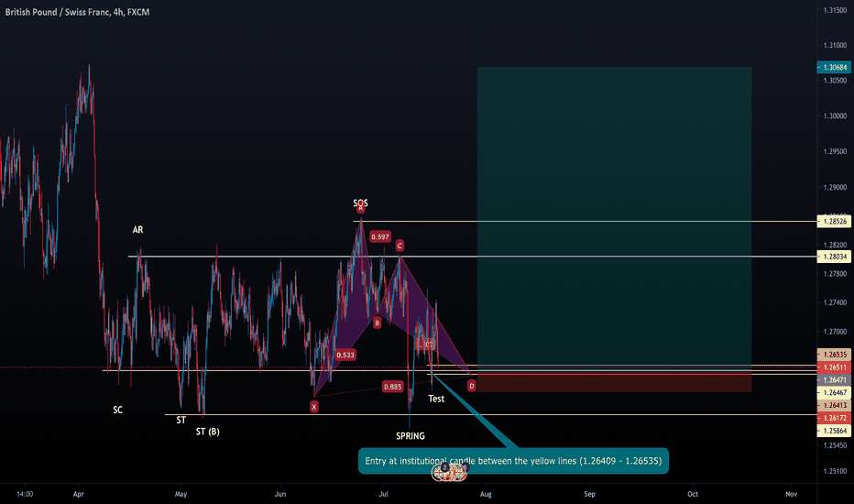Screen dimensions: 854x504
Task: Click the 0.885 ratio label
Action: [393, 387]
